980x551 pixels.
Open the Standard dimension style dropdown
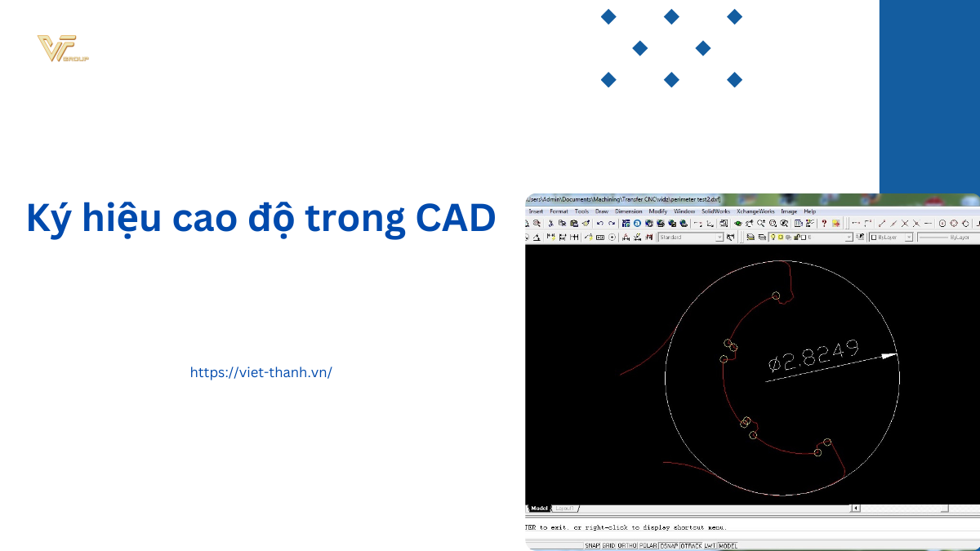pyautogui.click(x=719, y=238)
